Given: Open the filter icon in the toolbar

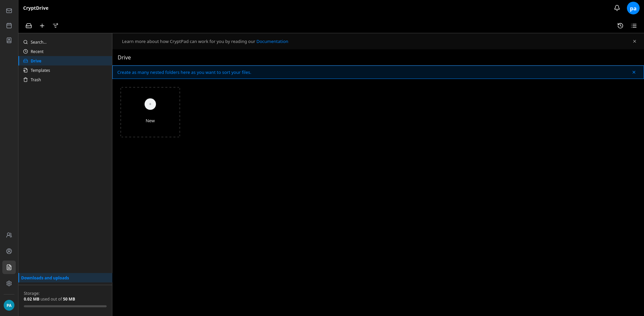Looking at the screenshot, I should 56,26.
